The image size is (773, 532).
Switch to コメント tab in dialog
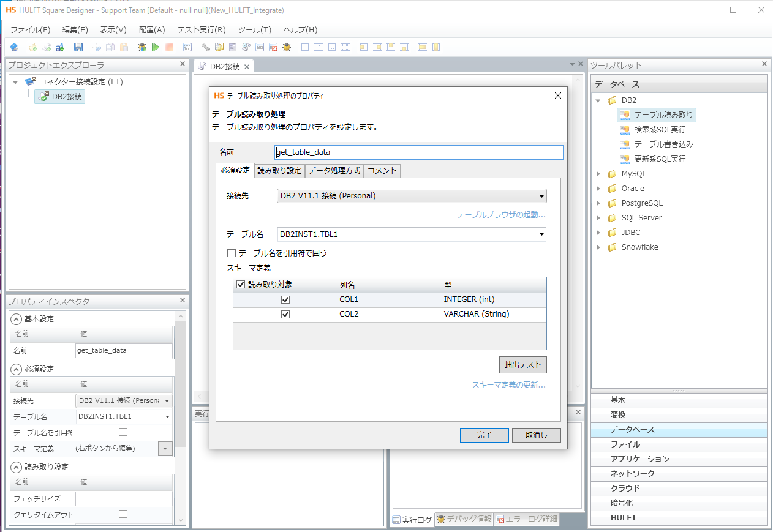(x=382, y=171)
